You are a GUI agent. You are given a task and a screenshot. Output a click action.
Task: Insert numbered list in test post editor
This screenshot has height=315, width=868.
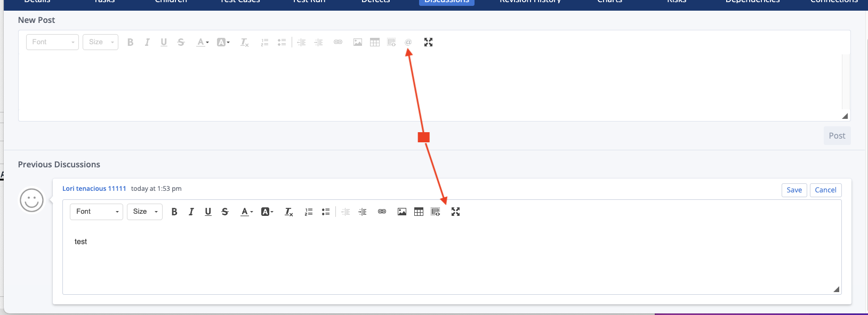point(309,212)
